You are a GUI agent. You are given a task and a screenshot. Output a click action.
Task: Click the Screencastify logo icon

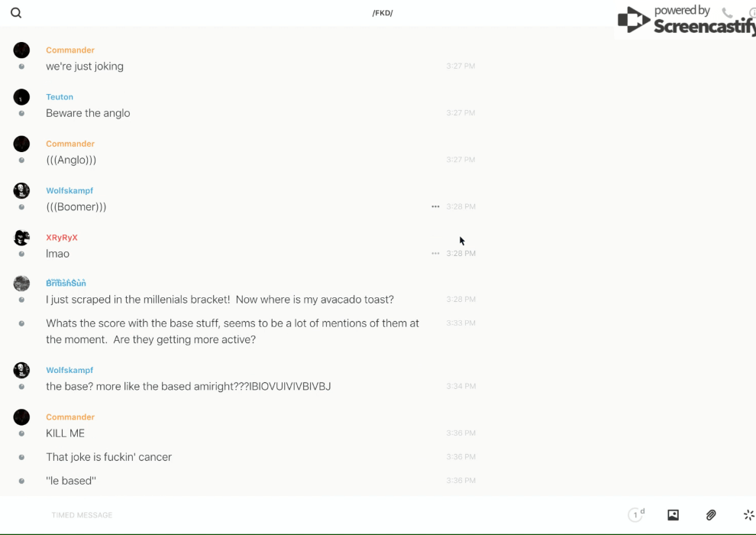(x=633, y=20)
